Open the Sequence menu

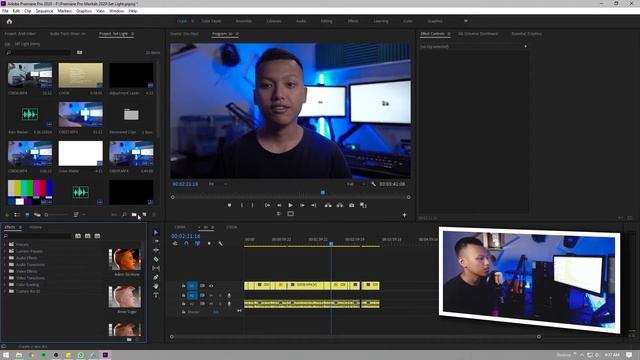(44, 11)
